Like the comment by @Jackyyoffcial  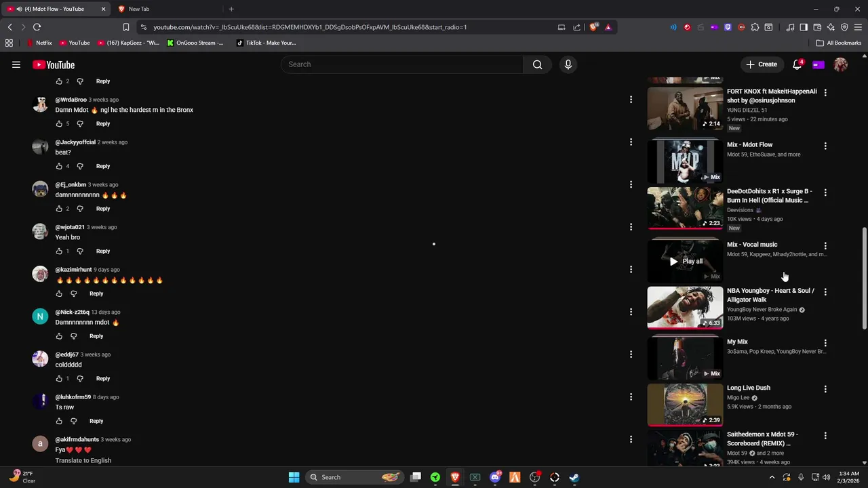[x=59, y=166]
